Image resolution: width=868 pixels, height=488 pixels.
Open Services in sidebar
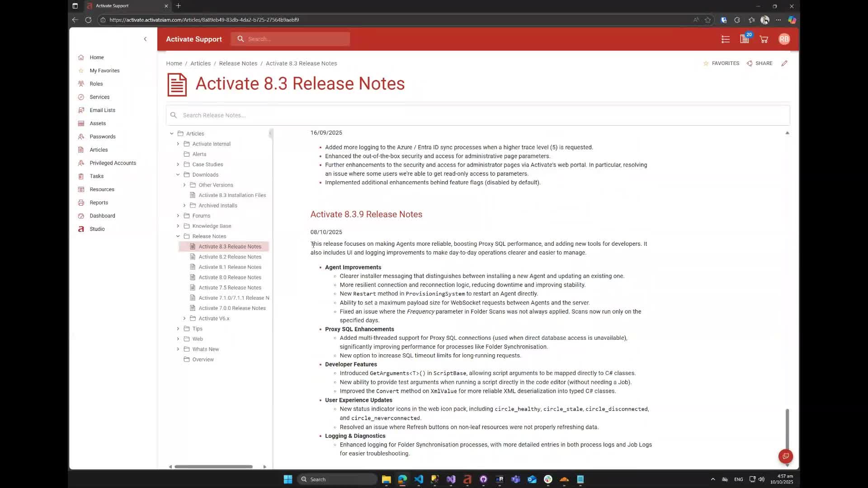click(99, 97)
